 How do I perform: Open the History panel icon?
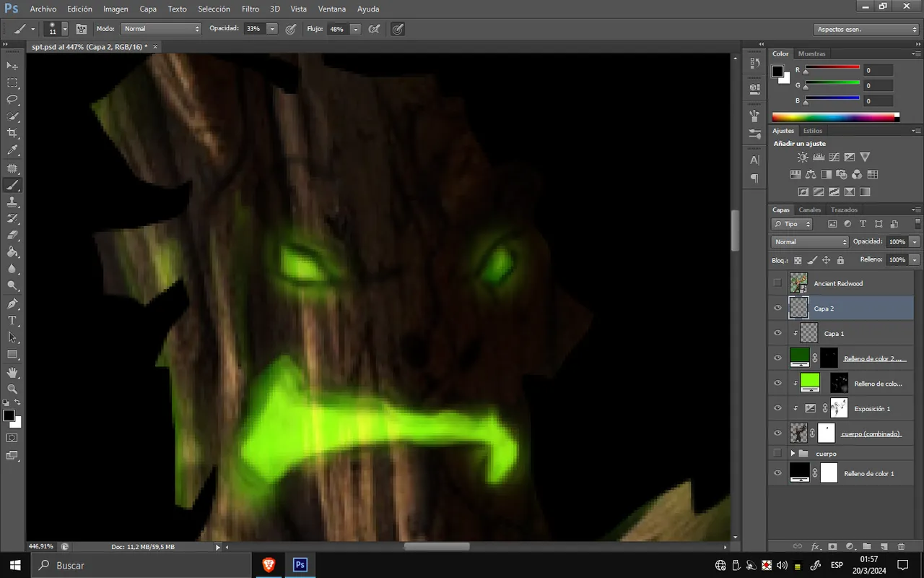coord(755,64)
